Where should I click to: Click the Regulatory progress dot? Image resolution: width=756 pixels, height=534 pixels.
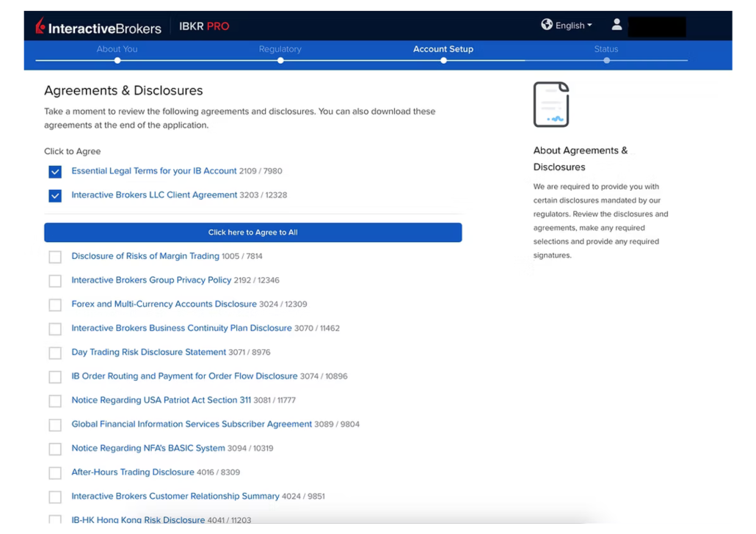tap(280, 61)
